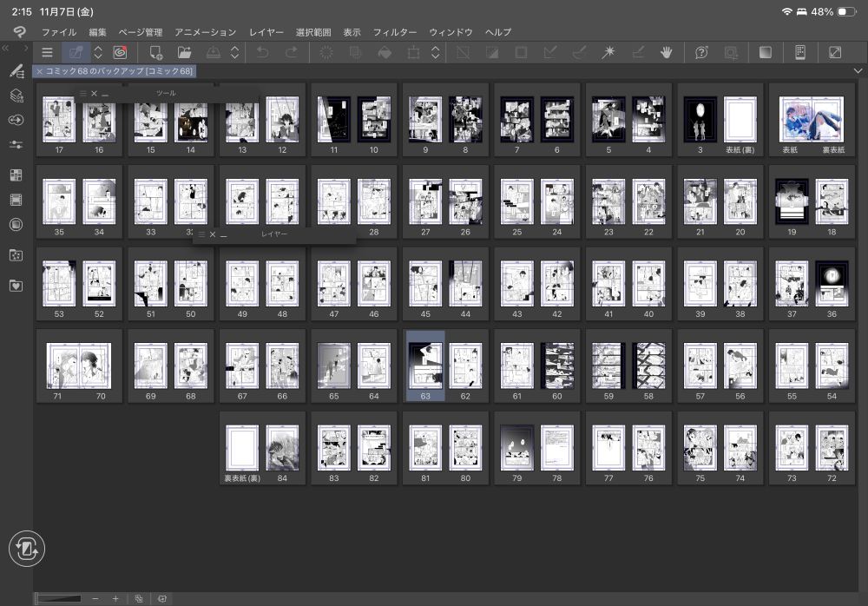The width and height of the screenshot is (868, 606).
Task: Click the rotate canvas round button
Action: tap(27, 549)
